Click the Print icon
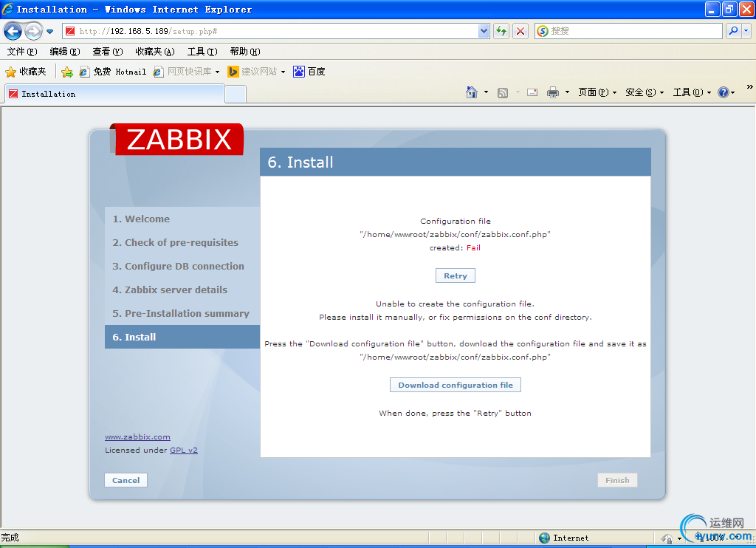The height and width of the screenshot is (548, 756). (553, 92)
